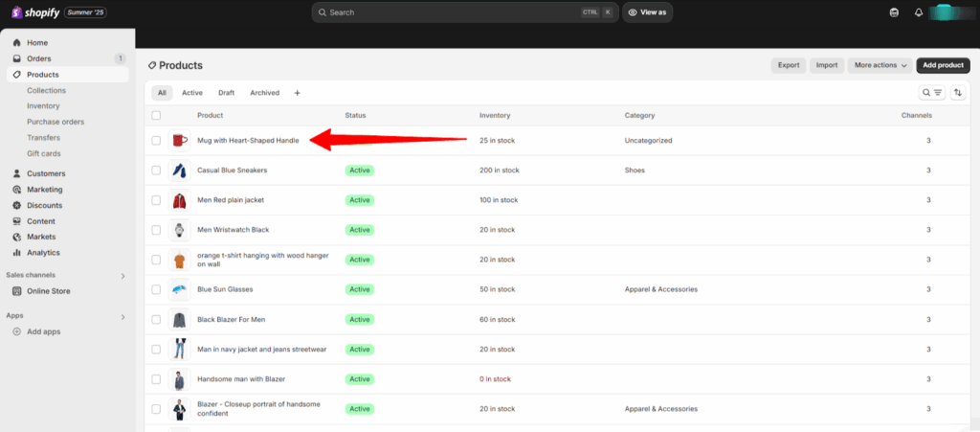Open Analytics in the sidebar
The width and height of the screenshot is (980, 432).
click(43, 253)
